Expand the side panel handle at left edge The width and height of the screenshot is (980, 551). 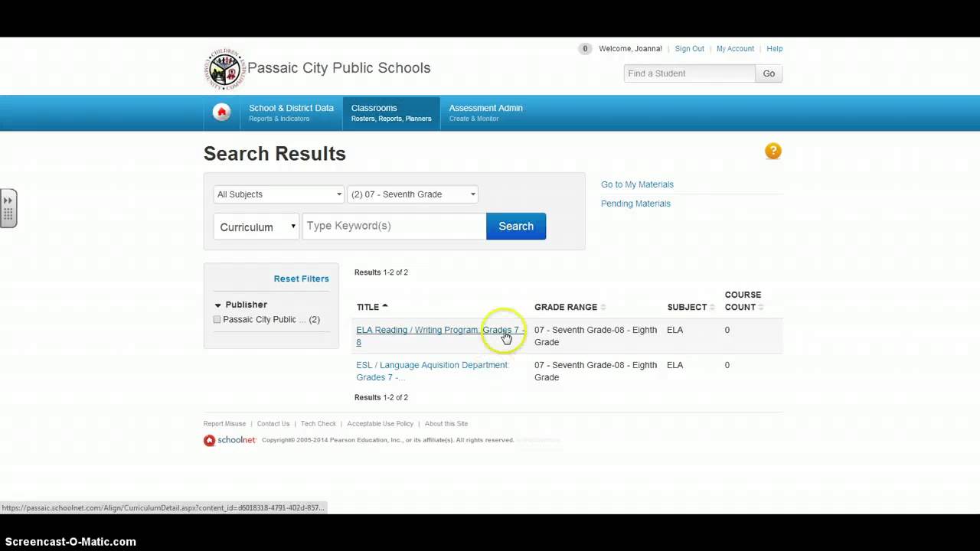[x=8, y=207]
